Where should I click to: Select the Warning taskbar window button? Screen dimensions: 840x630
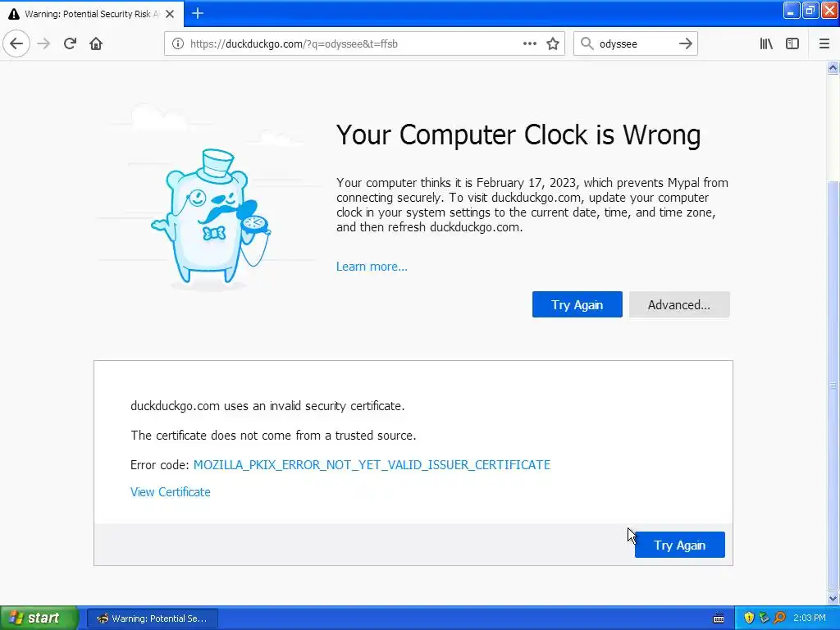(152, 619)
